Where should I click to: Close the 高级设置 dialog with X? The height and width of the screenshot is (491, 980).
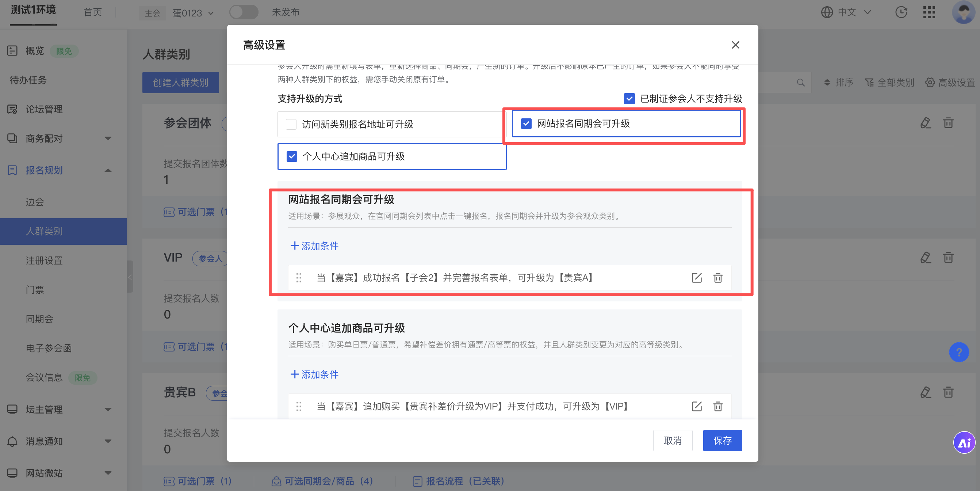[735, 45]
